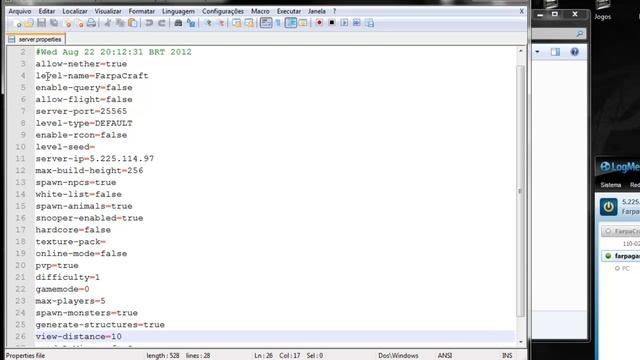This screenshot has height=360, width=640.
Task: Paste from clipboard with toolbar icon
Action: (133, 23)
